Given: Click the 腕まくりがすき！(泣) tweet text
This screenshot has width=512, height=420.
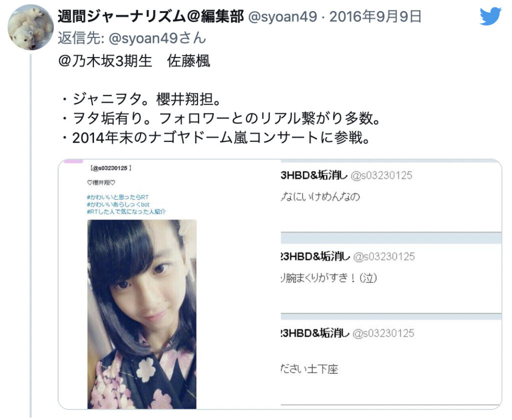Looking at the screenshot, I should pyautogui.click(x=329, y=278).
